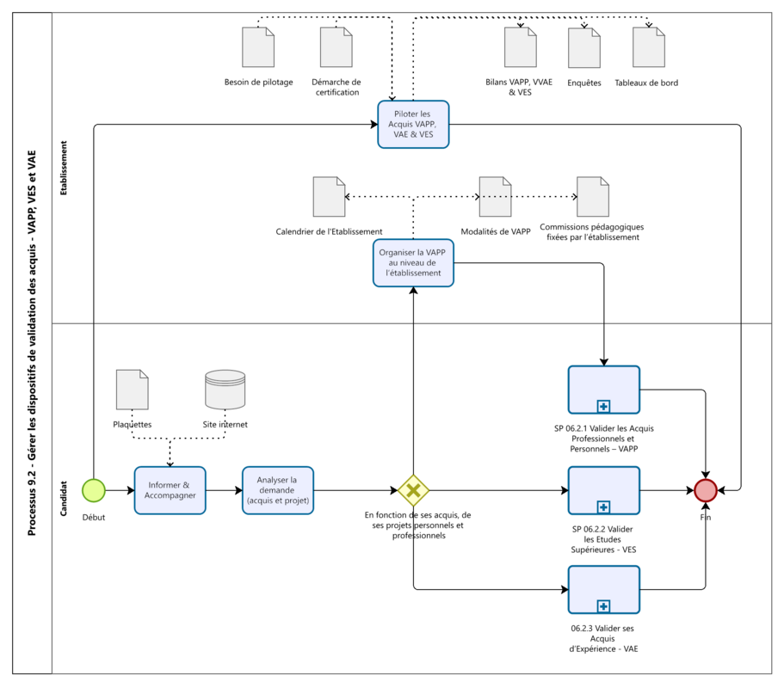The height and width of the screenshot is (688, 784).
Task: Click the 'Tableaux de bord' caption
Action: coord(646,83)
